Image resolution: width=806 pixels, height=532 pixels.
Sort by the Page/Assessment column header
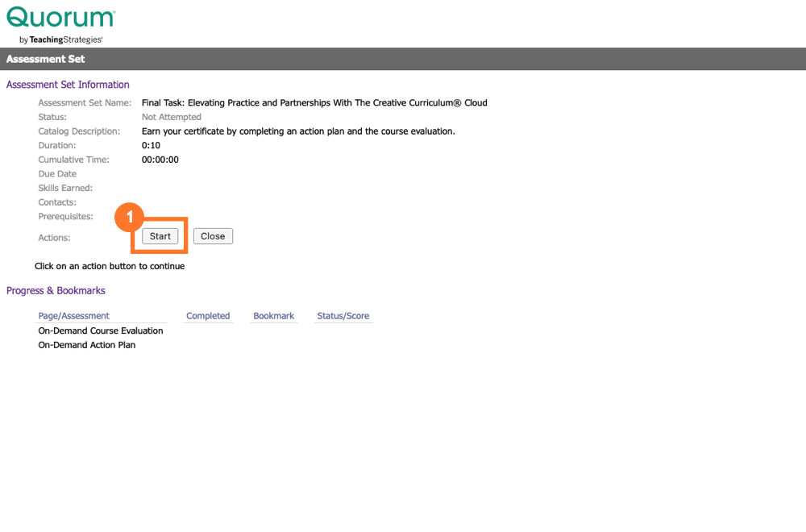(x=73, y=315)
